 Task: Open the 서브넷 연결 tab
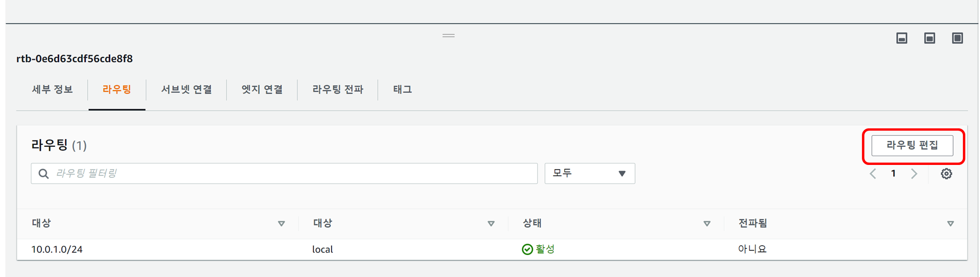point(186,90)
